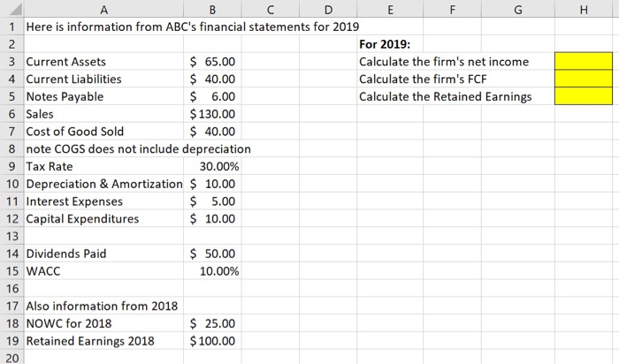Select row 13 header
The image size is (619, 364).
(x=12, y=236)
